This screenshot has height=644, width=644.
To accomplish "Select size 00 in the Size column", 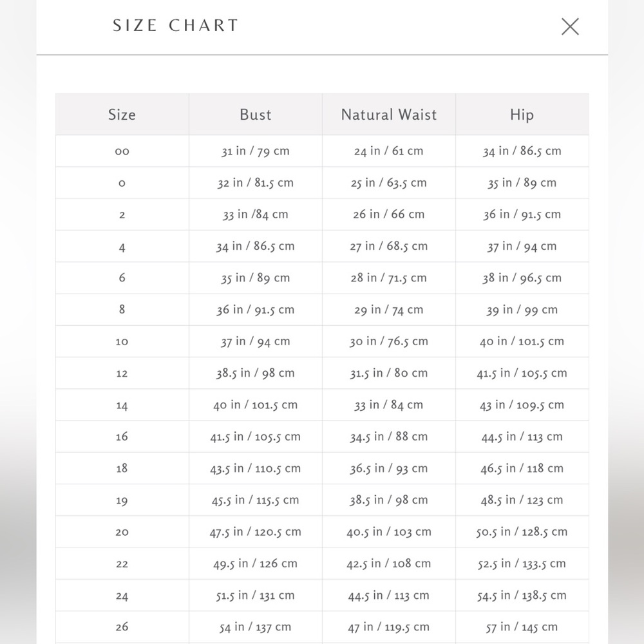I will click(x=122, y=151).
